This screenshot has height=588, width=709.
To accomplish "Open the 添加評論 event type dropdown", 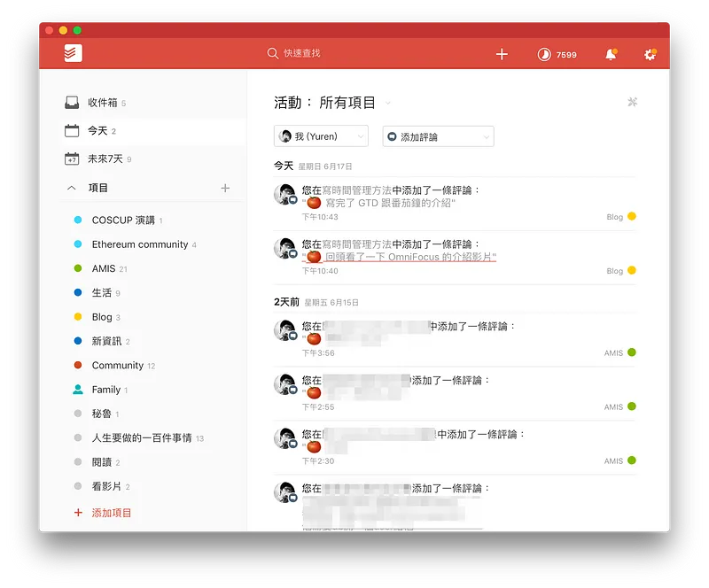I will click(x=438, y=136).
